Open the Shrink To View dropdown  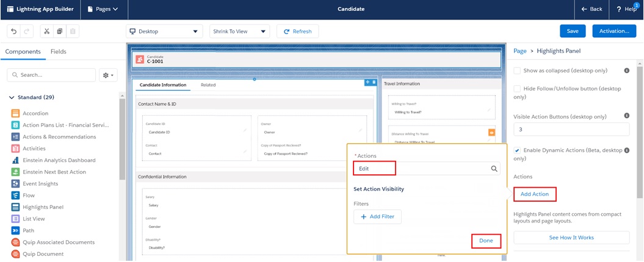click(x=239, y=31)
